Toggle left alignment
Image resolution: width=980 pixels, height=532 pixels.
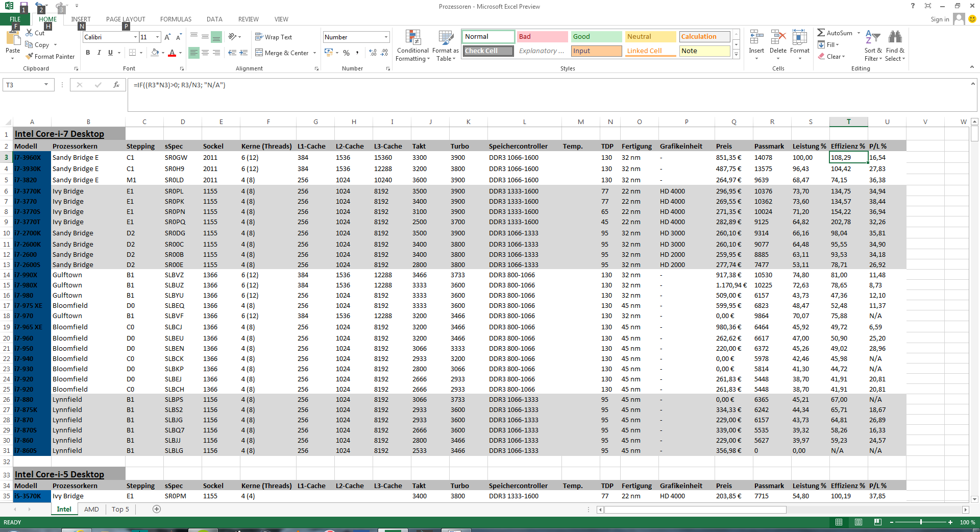194,53
